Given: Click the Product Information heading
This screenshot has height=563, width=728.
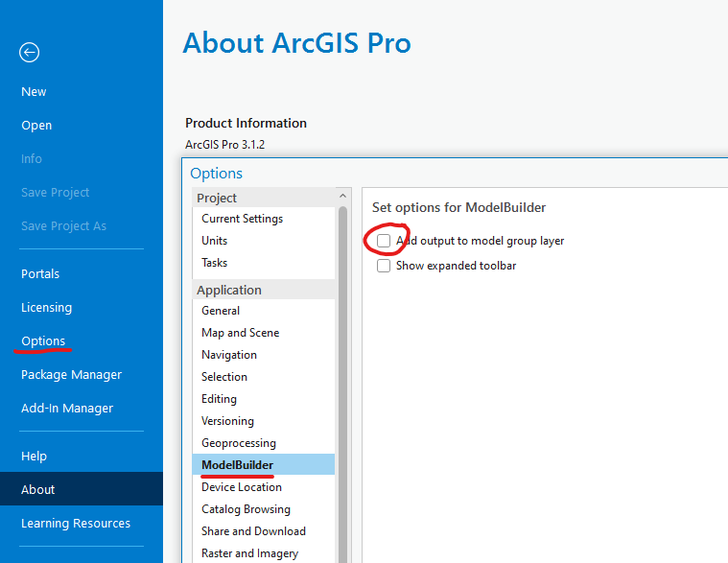Looking at the screenshot, I should (x=246, y=123).
